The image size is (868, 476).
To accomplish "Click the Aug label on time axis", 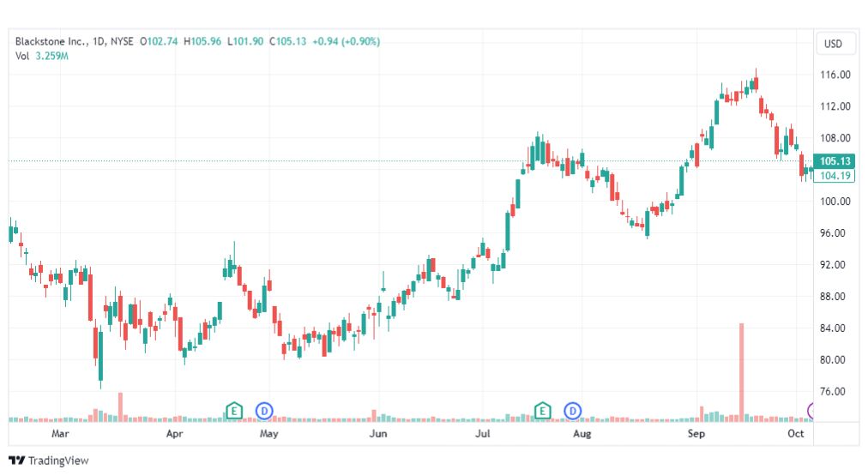I will pos(582,433).
